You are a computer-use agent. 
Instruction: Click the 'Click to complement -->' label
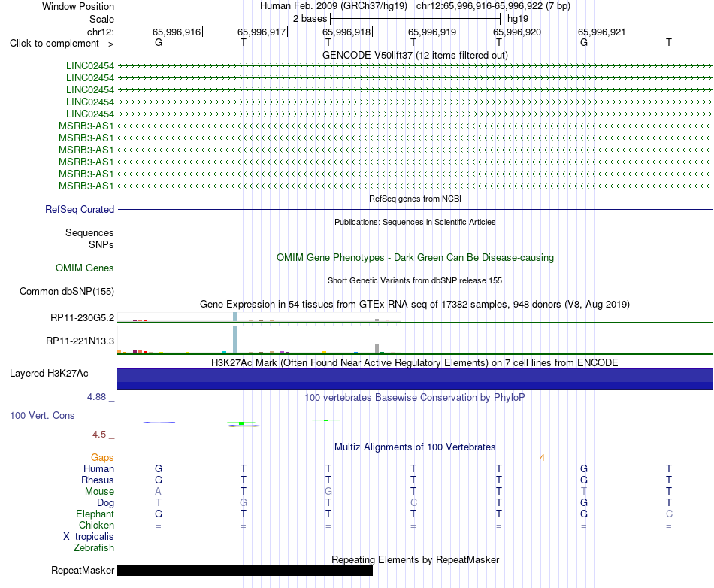tap(62, 44)
